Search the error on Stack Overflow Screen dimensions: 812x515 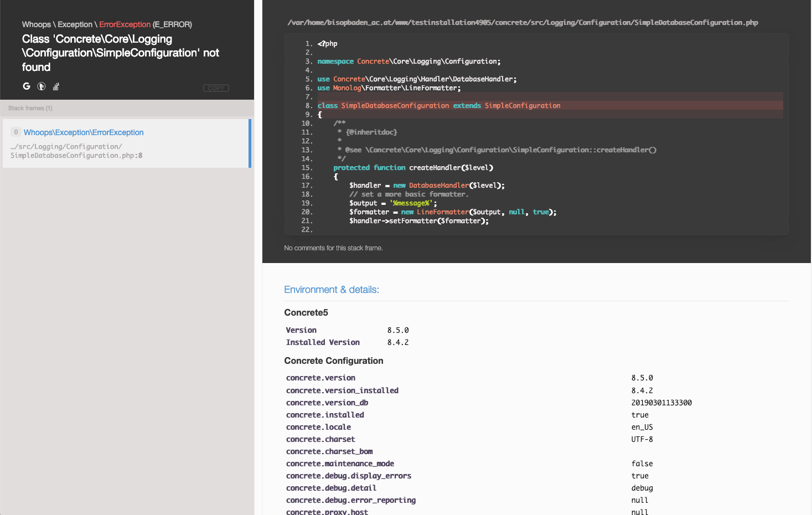click(x=56, y=86)
